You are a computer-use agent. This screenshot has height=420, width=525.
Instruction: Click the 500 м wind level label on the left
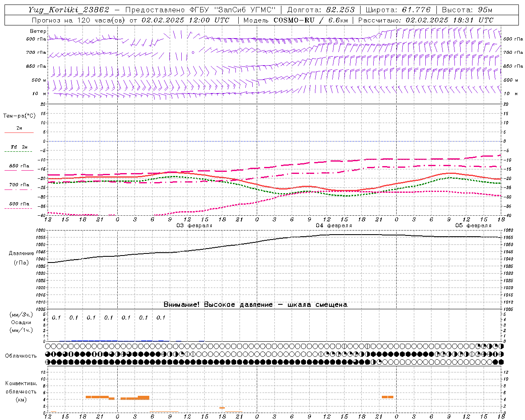click(x=39, y=80)
